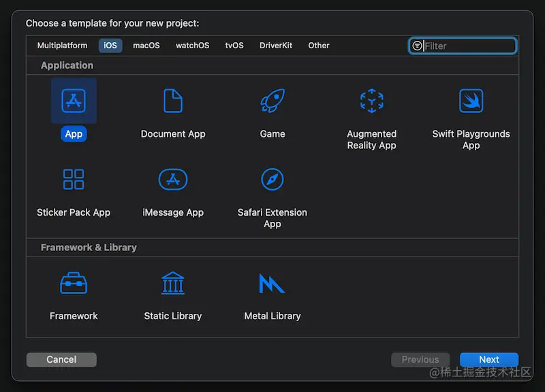Click the "Framework" label text

[x=74, y=316]
